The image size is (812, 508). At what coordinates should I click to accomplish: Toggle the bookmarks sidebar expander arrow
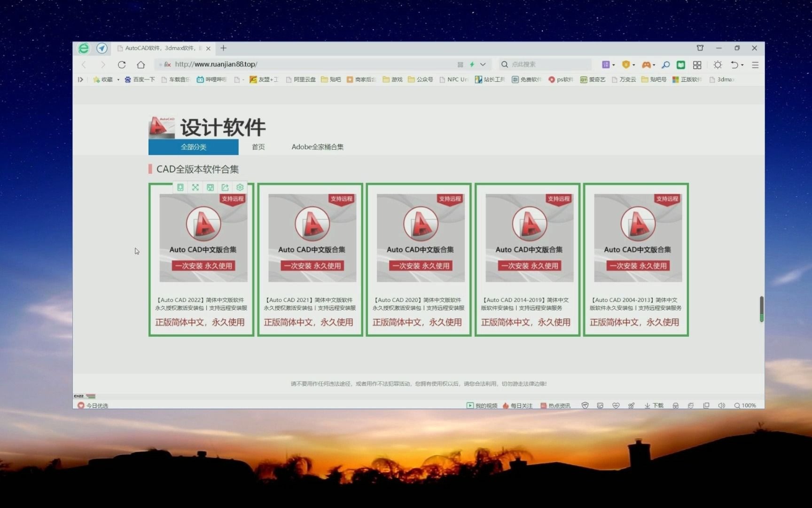click(x=80, y=79)
